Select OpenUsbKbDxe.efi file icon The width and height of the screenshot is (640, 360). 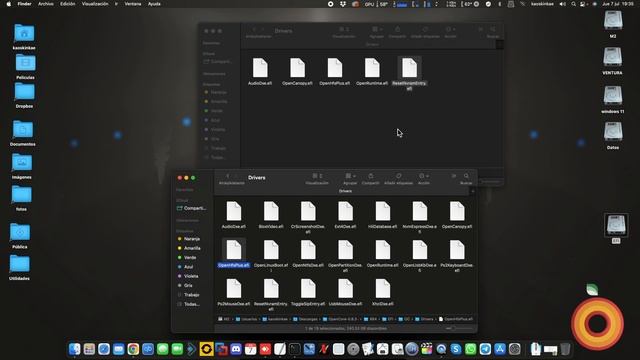420,250
